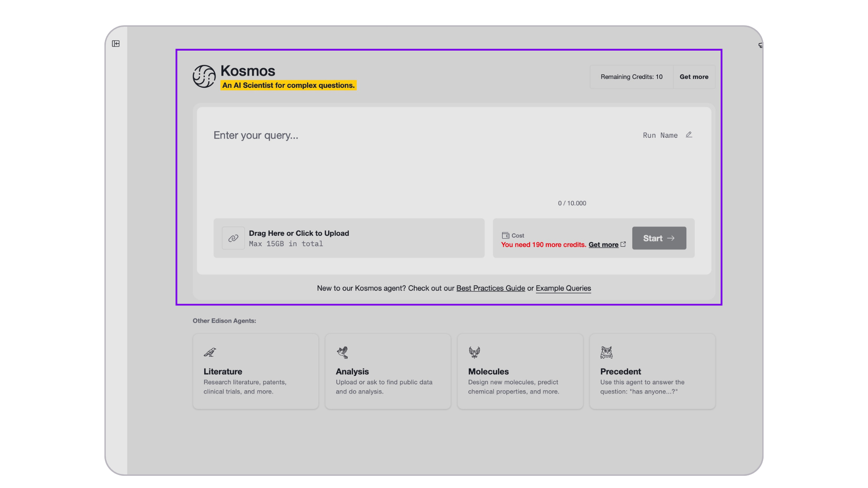Click the Literature crow icon
Image resolution: width=868 pixels, height=488 pixels.
[x=210, y=352]
